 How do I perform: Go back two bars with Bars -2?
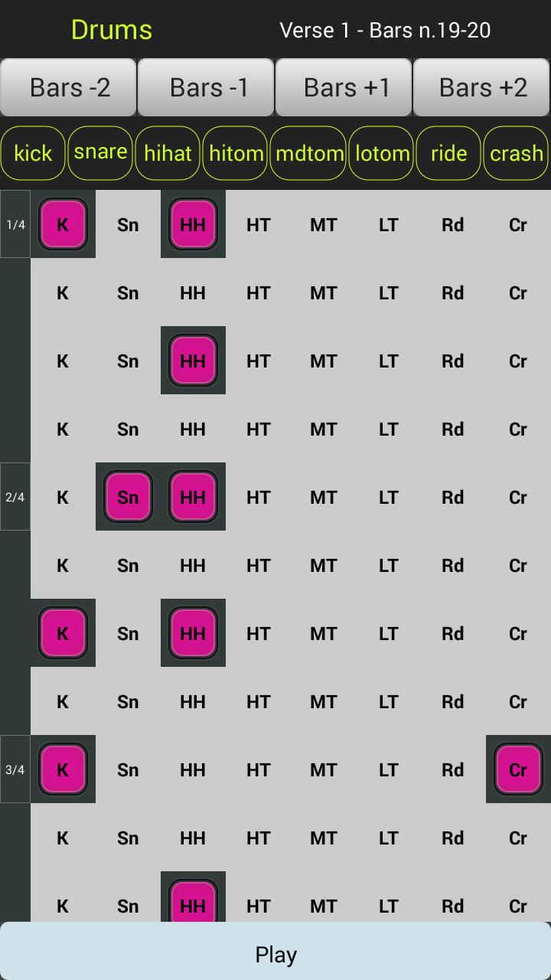[x=69, y=87]
